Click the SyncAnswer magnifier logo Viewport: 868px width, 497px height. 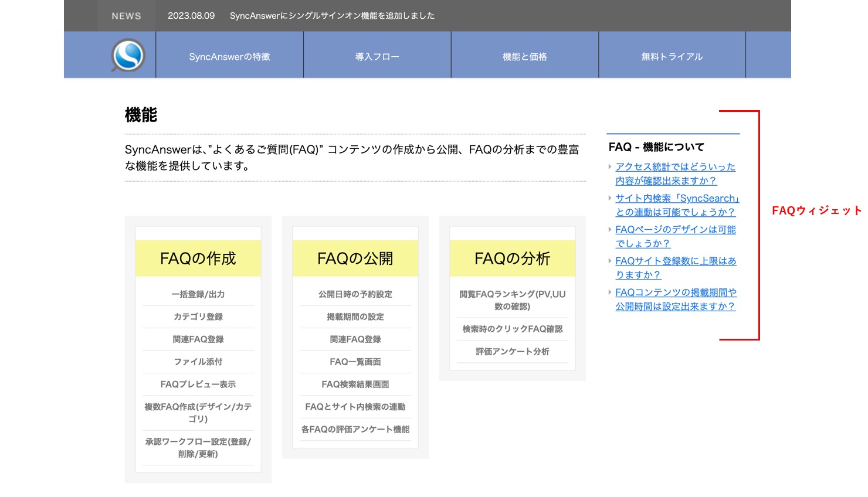point(128,56)
